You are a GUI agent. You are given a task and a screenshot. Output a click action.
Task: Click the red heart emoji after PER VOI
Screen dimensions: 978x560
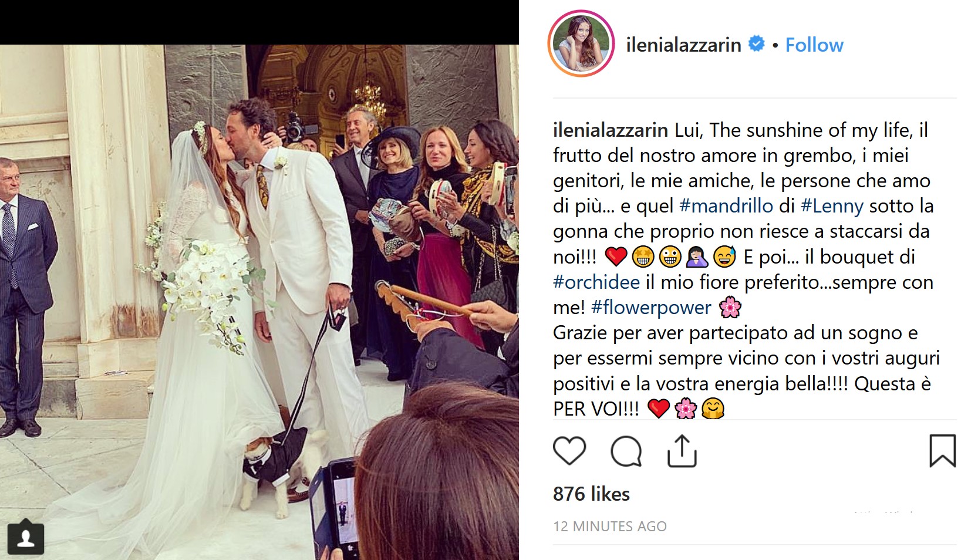point(658,409)
